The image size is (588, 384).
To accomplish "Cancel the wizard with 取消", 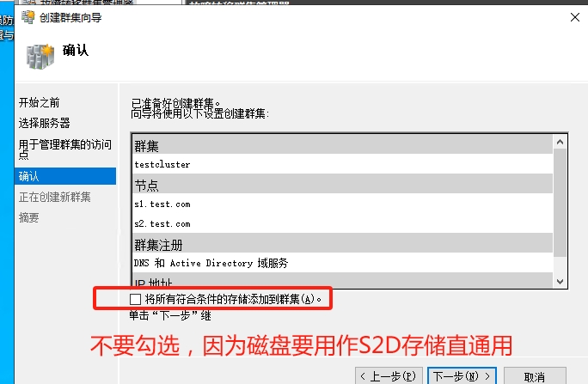I will 535,376.
